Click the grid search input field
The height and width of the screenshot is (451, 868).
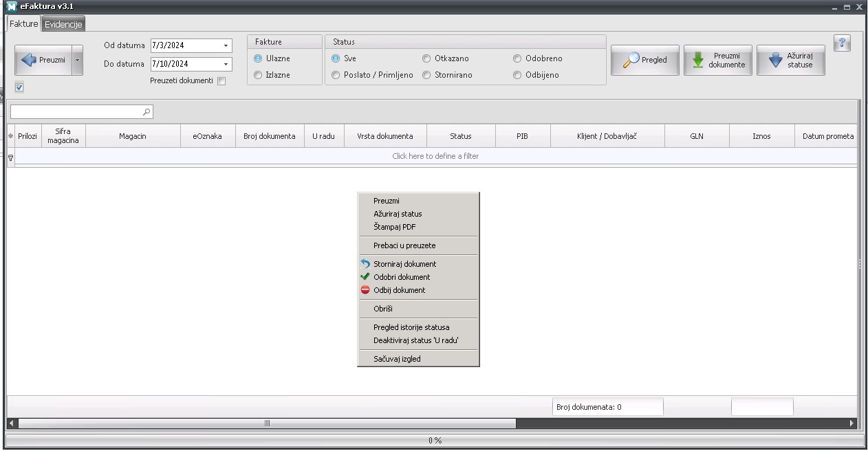click(81, 112)
